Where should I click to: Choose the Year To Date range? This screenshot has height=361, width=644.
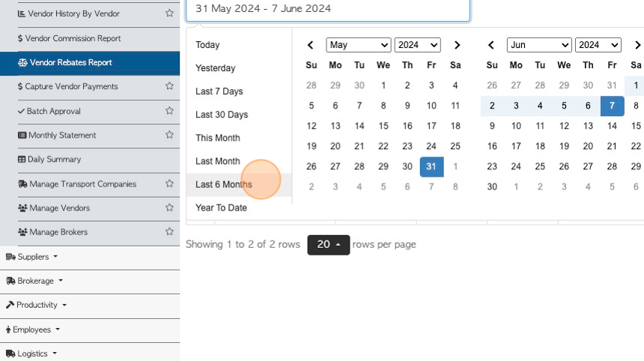click(x=221, y=207)
